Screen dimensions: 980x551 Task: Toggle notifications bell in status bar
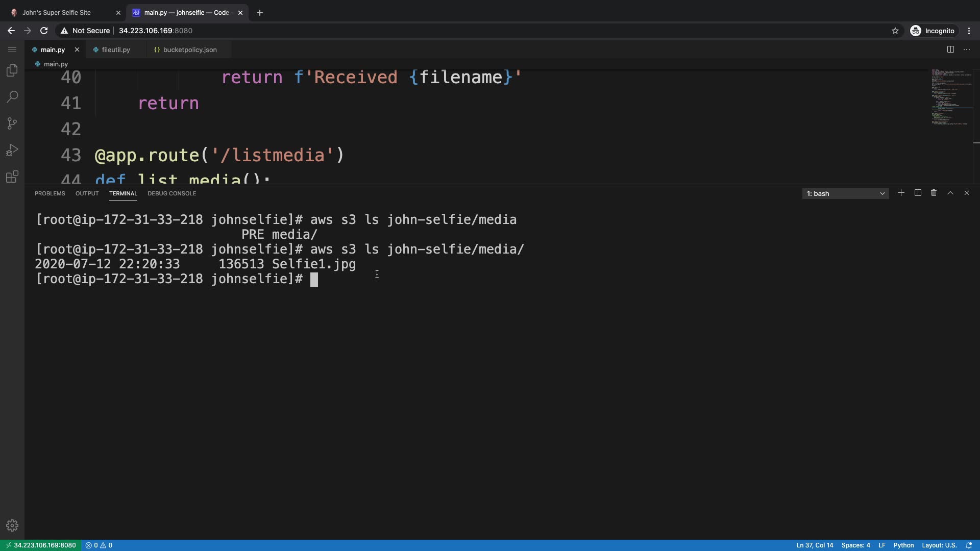(969, 545)
